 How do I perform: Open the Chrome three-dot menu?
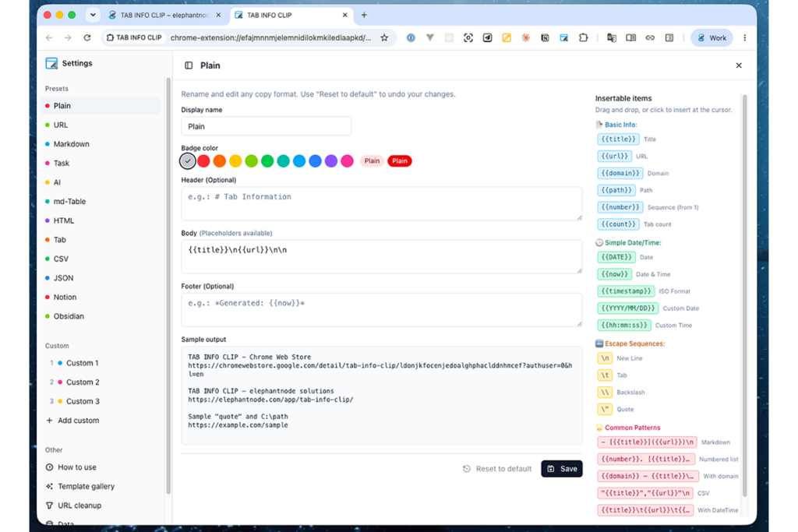[x=744, y=37]
